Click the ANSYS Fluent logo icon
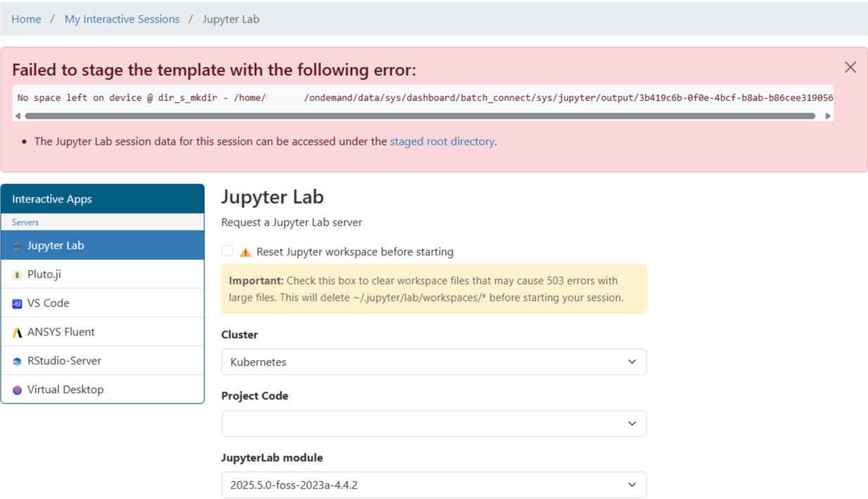The image size is (868, 499). (18, 332)
